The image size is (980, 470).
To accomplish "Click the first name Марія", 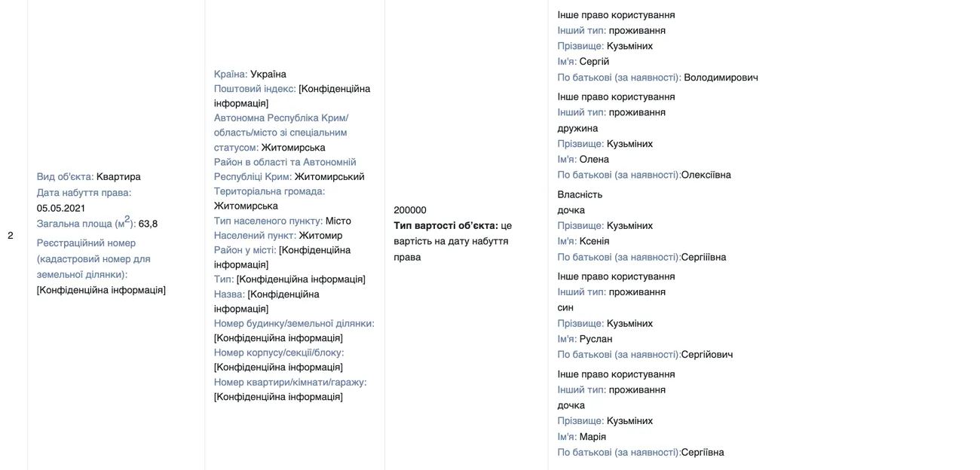I will [593, 437].
